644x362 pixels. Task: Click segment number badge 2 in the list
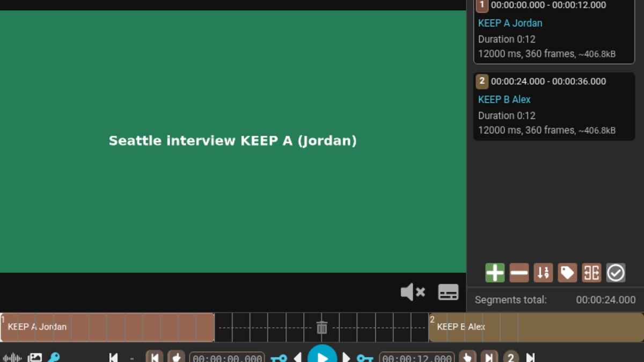point(482,82)
